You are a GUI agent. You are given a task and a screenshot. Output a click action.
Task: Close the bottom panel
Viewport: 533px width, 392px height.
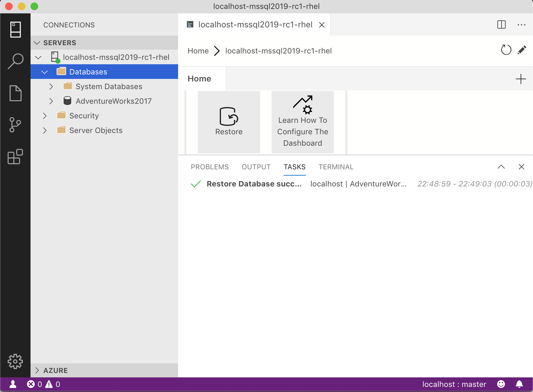point(522,167)
